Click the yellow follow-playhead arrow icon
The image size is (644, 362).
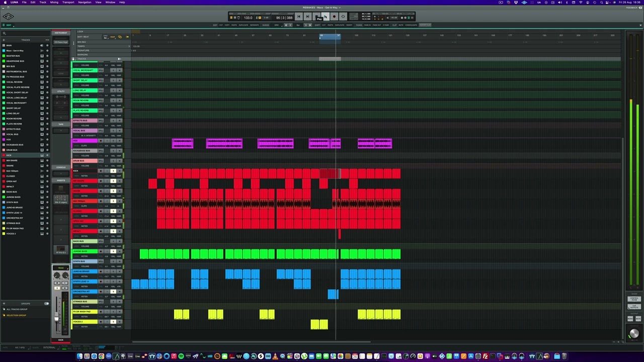127,37
